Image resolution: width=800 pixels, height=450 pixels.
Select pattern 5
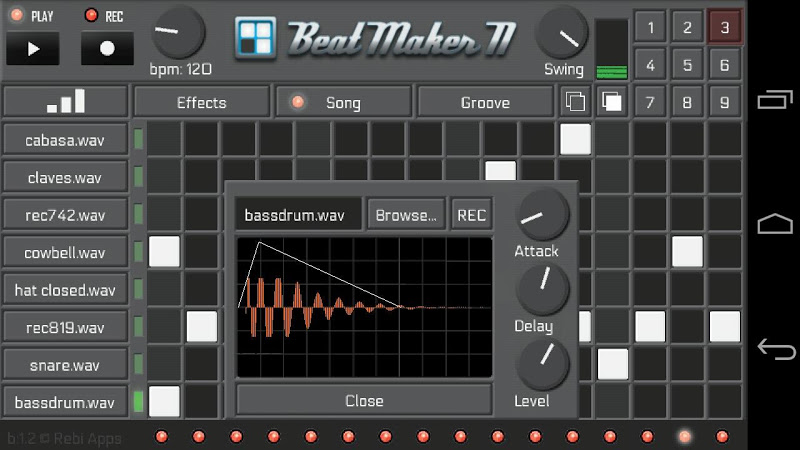click(687, 65)
